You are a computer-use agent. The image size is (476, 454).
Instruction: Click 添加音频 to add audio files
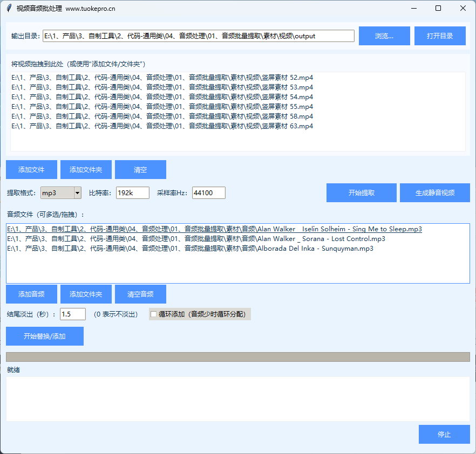pyautogui.click(x=31, y=294)
